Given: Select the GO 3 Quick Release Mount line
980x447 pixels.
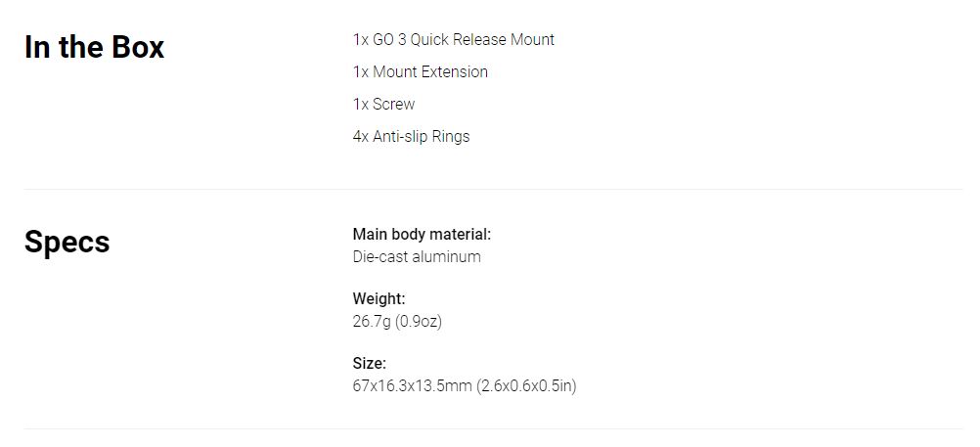Looking at the screenshot, I should [453, 39].
